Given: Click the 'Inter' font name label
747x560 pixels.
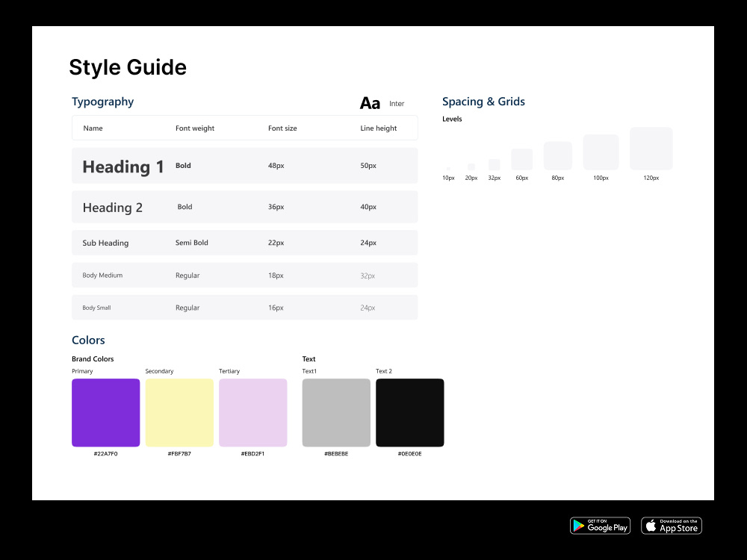Looking at the screenshot, I should point(397,104).
